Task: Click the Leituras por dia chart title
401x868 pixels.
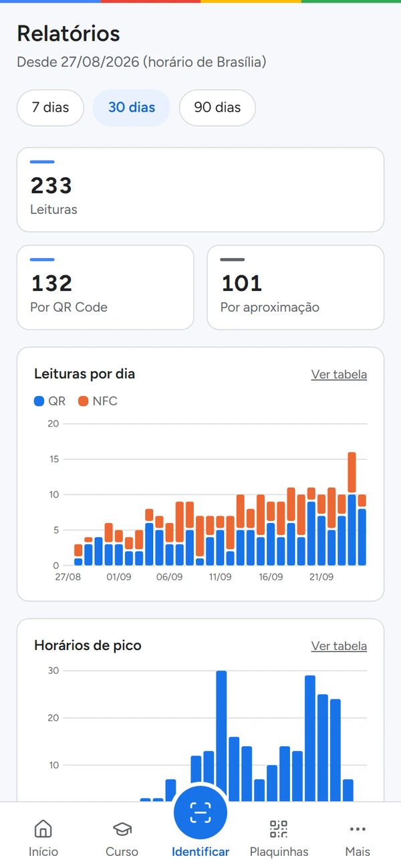Action: click(x=84, y=374)
